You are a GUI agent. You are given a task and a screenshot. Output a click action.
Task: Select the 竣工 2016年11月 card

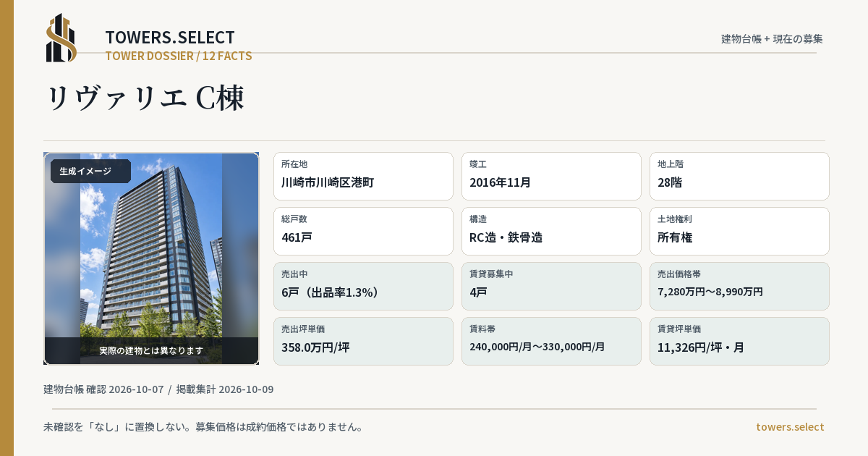551,176
